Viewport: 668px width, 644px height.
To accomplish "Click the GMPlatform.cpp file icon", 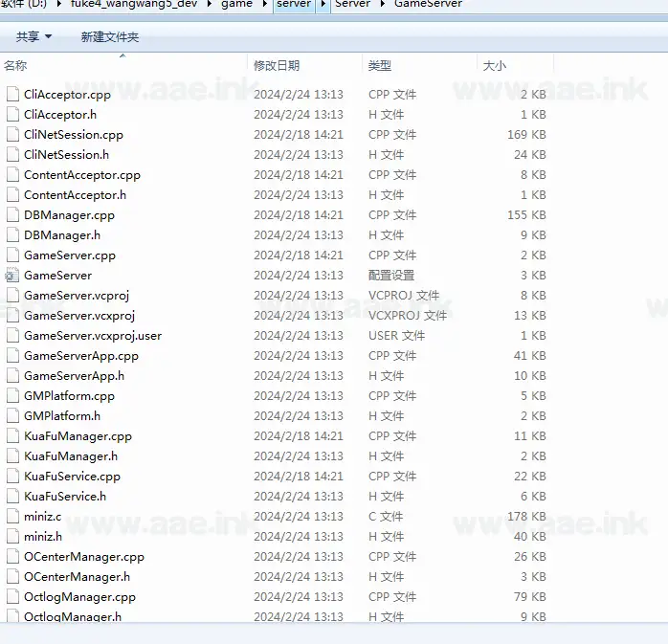I will (x=12, y=396).
